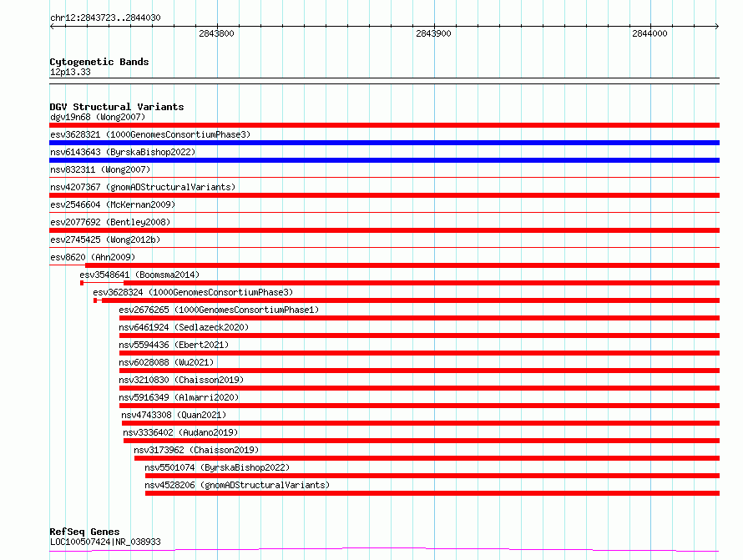Viewport: 743px width, 560px height.
Task: Select esv8620 (Ahn2009) label
Action: (93, 257)
